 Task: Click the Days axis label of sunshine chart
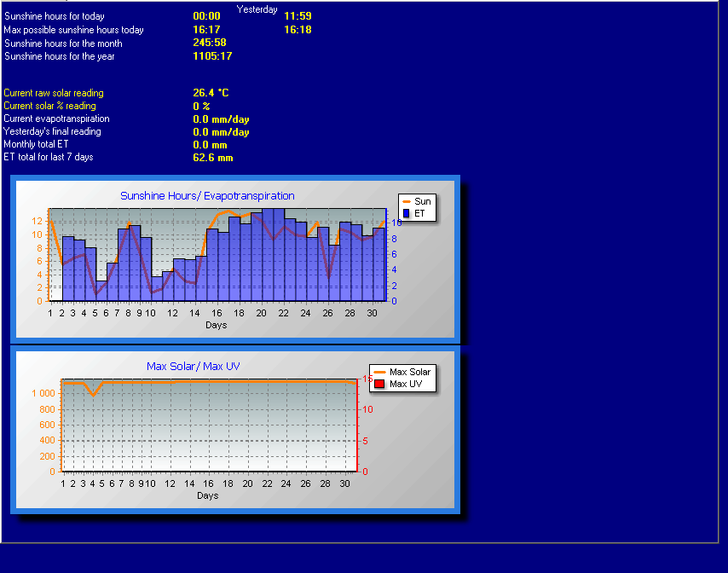(216, 325)
